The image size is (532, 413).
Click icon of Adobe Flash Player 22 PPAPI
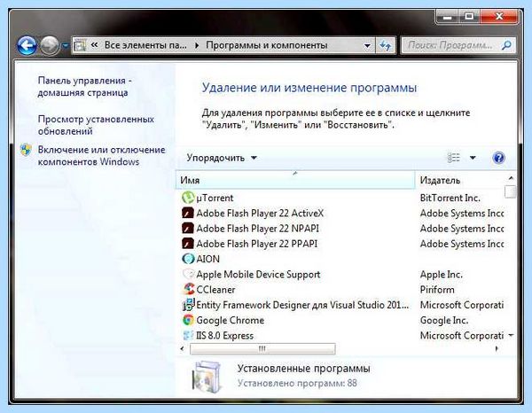(x=188, y=244)
